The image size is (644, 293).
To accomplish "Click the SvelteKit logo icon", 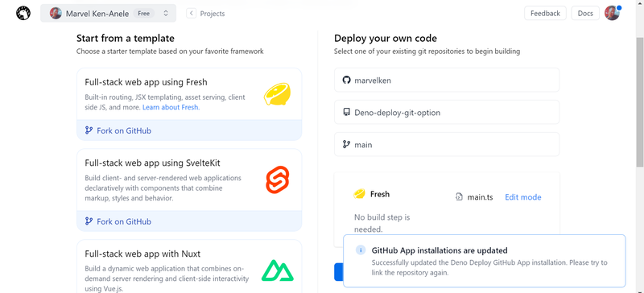I will [x=277, y=180].
